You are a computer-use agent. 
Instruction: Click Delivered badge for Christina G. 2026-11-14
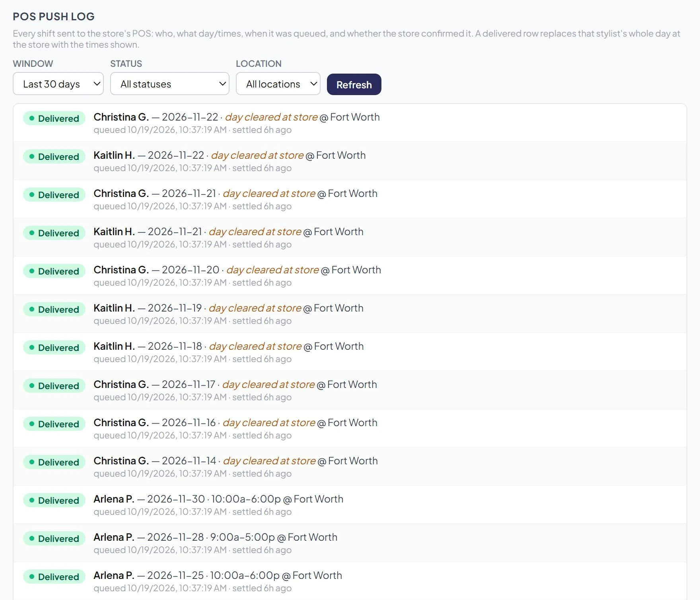coord(54,462)
